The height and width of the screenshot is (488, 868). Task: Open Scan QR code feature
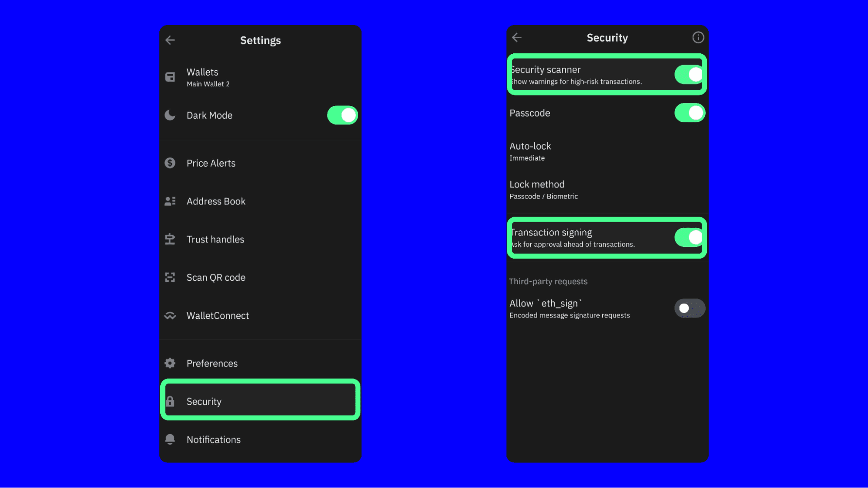pyautogui.click(x=216, y=277)
